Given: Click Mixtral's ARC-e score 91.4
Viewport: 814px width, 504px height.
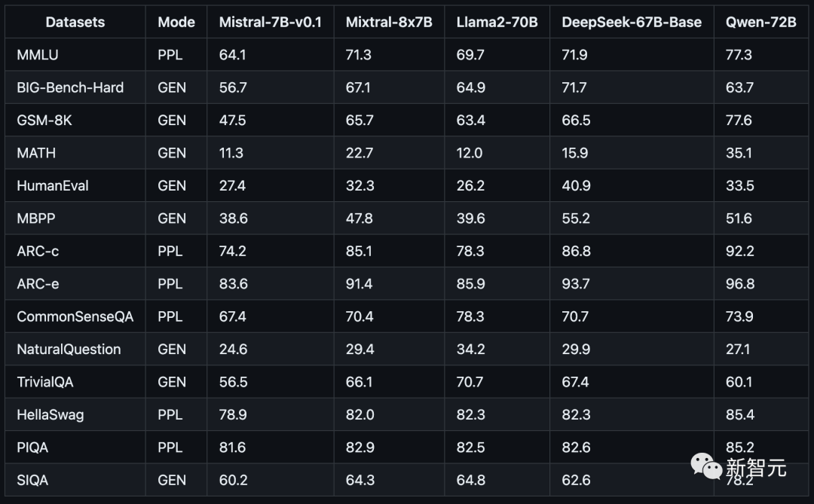Looking at the screenshot, I should click(x=359, y=284).
